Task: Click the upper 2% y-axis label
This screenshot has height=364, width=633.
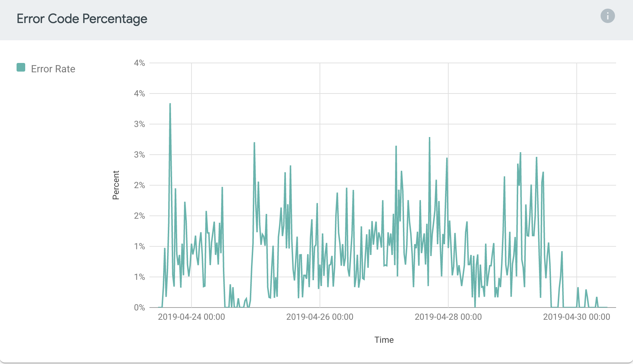Action: [x=139, y=185]
